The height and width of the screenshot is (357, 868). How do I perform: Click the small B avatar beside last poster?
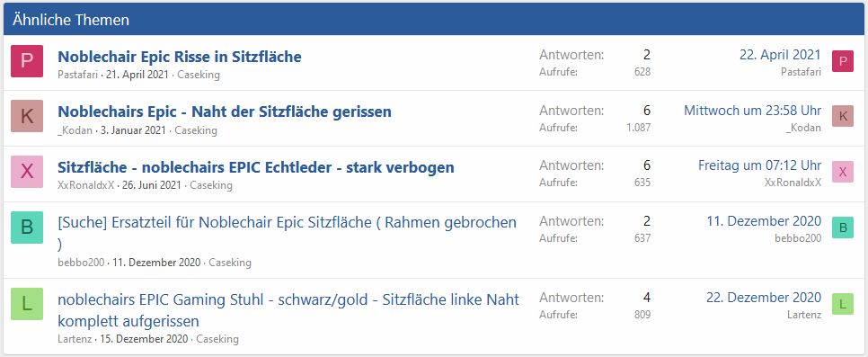(843, 228)
